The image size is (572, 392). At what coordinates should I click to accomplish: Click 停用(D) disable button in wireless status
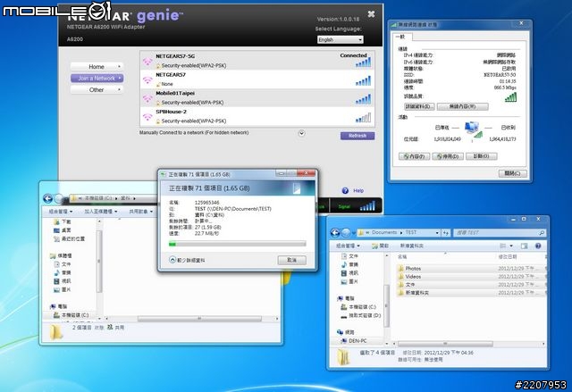(x=448, y=156)
